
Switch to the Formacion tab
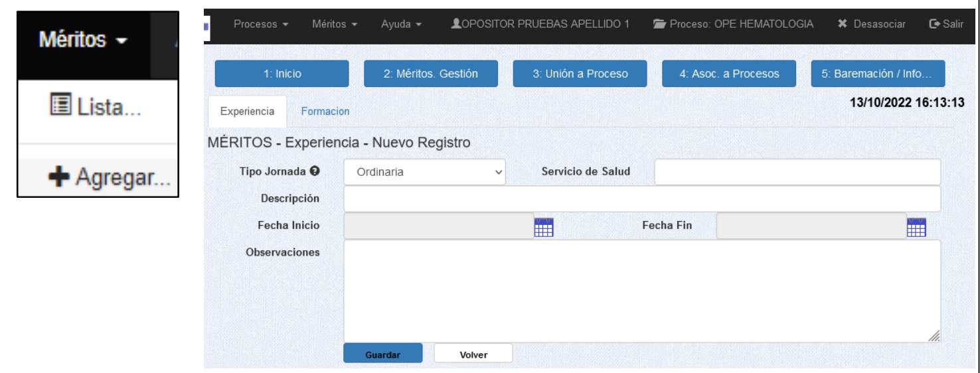point(325,112)
